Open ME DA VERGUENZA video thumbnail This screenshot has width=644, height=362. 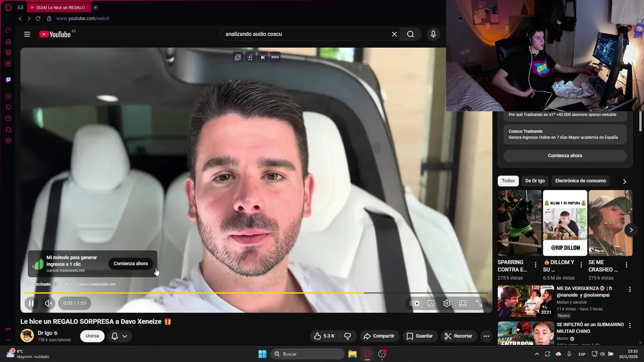(x=526, y=301)
